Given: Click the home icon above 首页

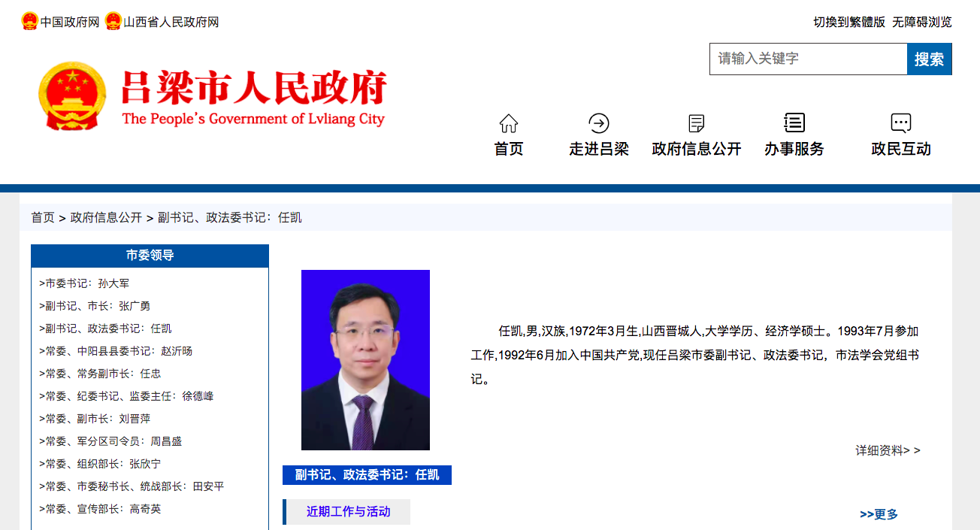Looking at the screenshot, I should tap(507, 123).
